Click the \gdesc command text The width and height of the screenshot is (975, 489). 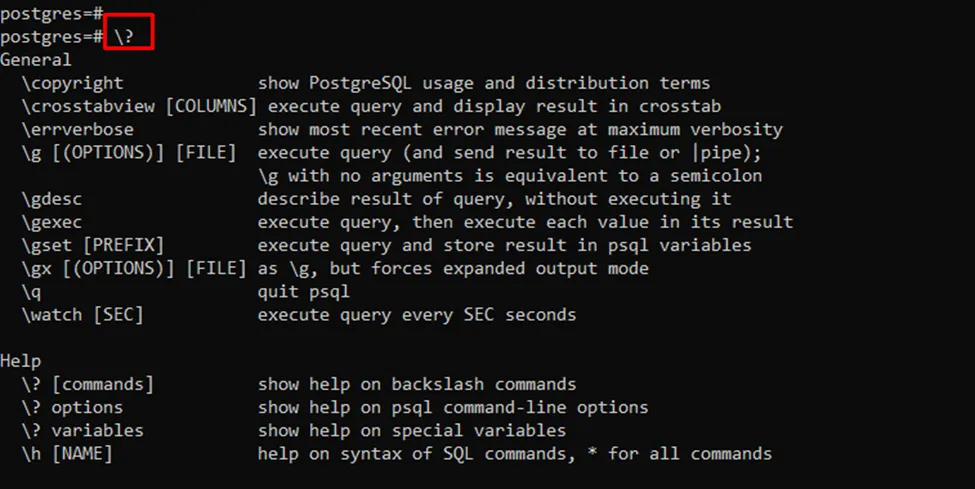click(x=52, y=198)
